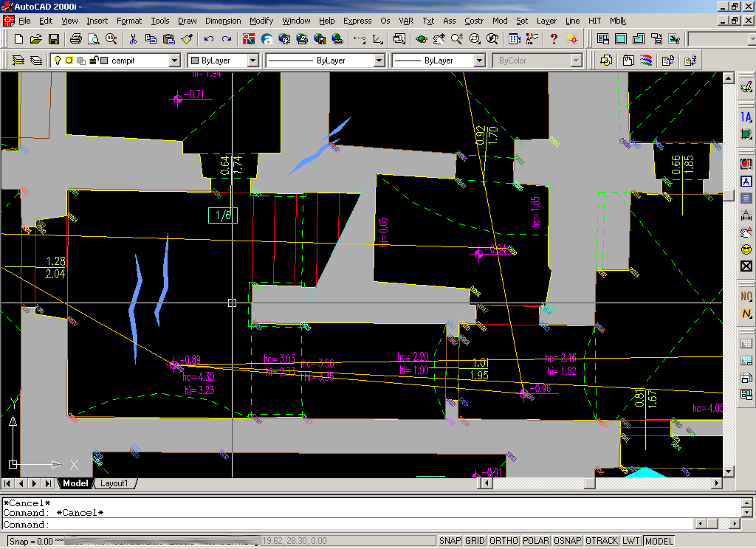756x549 pixels.
Task: Toggle OSNAP in status bar
Action: [567, 541]
